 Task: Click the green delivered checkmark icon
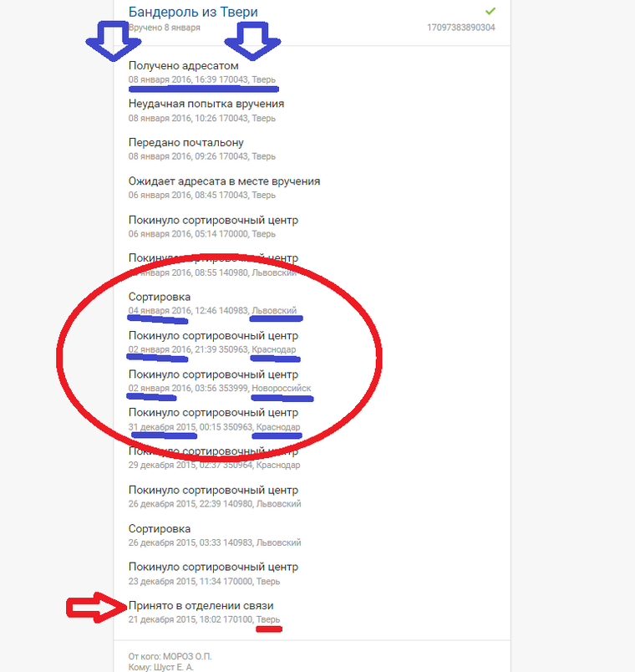point(490,11)
